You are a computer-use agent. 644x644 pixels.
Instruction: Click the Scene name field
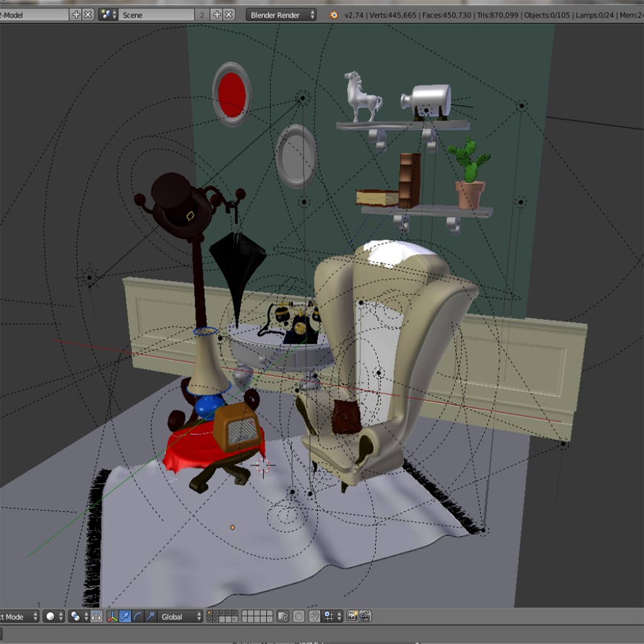tap(157, 14)
